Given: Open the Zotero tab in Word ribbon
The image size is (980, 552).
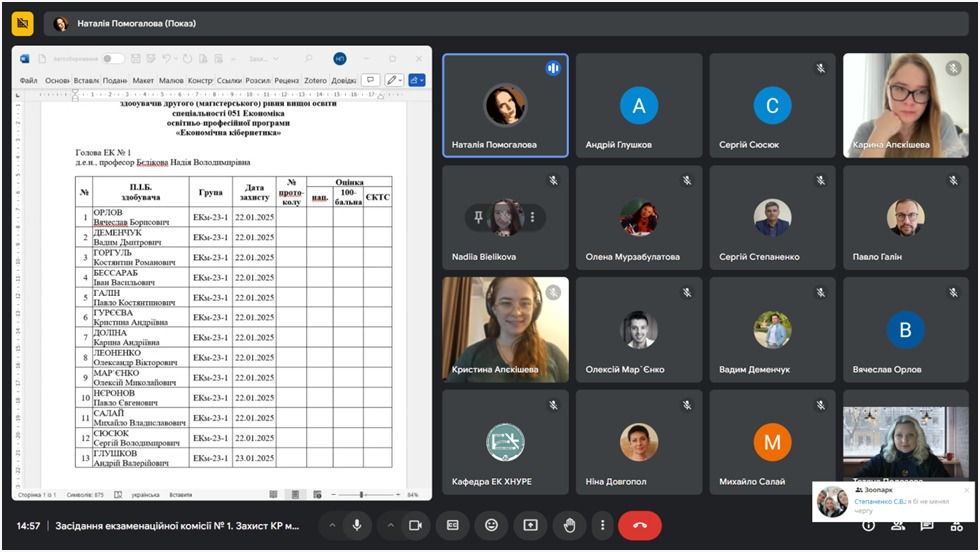Looking at the screenshot, I should [x=316, y=80].
